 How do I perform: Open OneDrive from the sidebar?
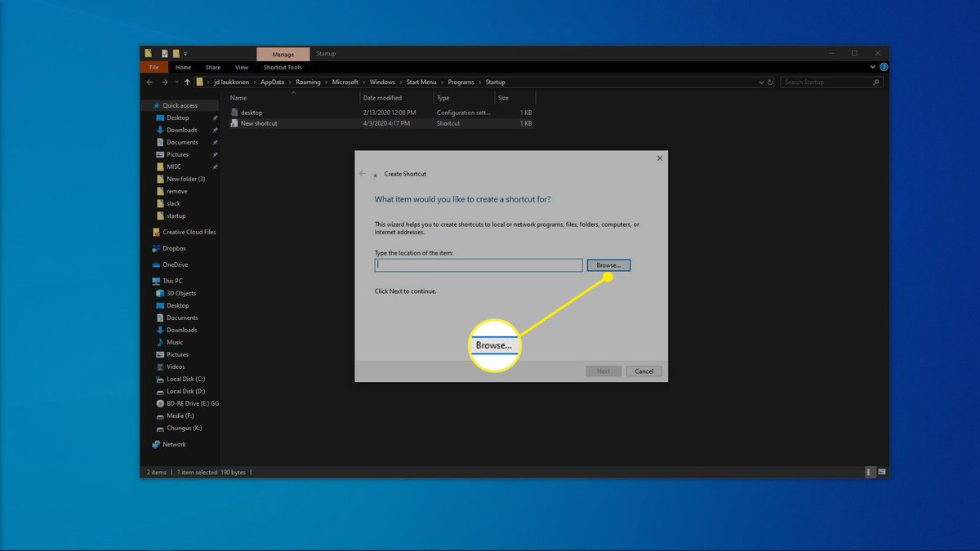point(174,264)
